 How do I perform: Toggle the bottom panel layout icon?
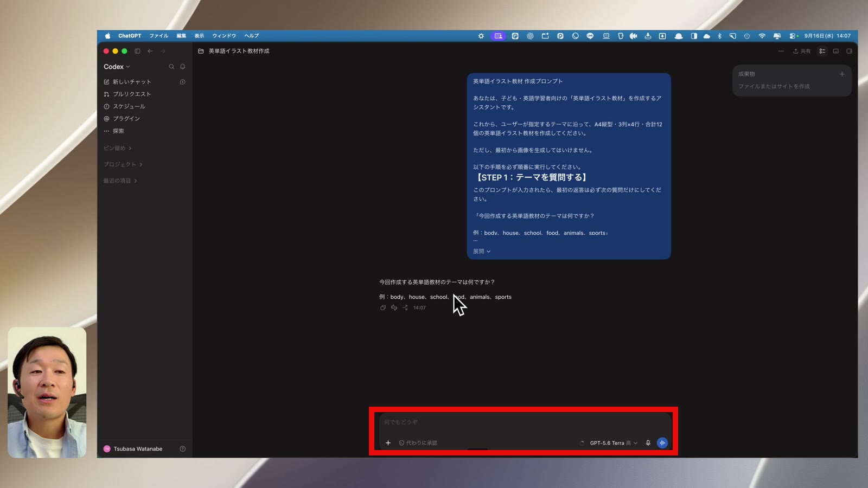click(x=836, y=51)
